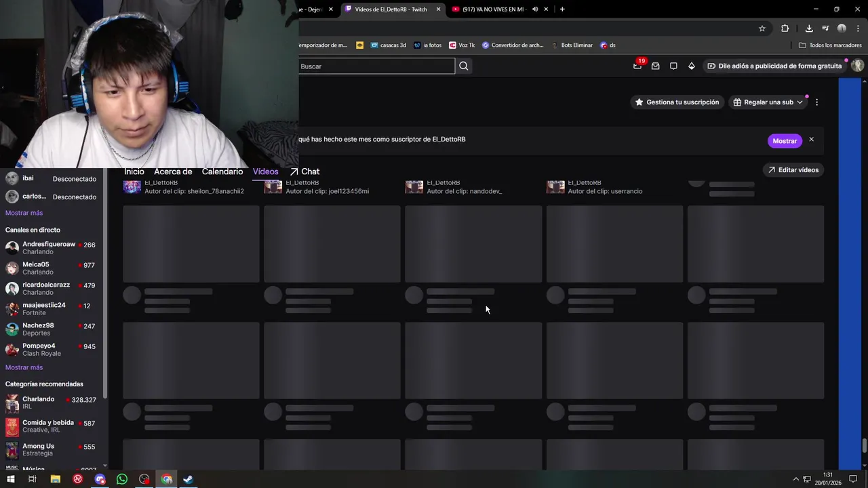This screenshot has height=488, width=868.
Task: Open Among Us category
Action: coord(52,450)
